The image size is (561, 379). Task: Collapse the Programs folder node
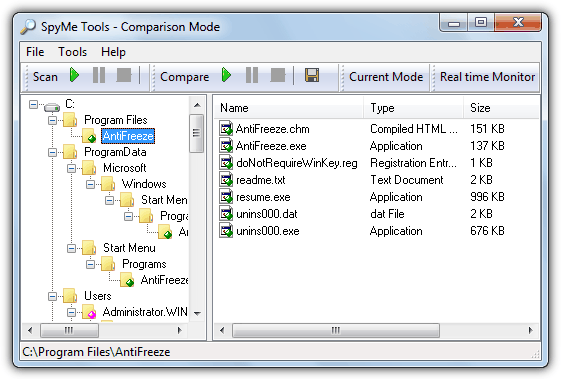[91, 264]
